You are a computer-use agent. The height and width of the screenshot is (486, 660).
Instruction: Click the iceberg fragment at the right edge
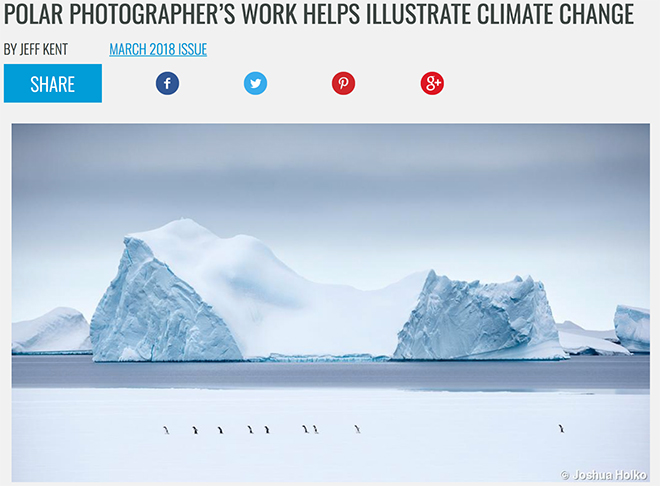click(631, 328)
